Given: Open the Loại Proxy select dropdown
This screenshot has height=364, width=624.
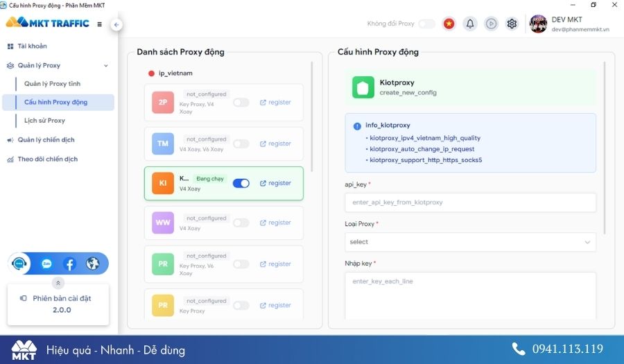Looking at the screenshot, I should click(x=470, y=242).
